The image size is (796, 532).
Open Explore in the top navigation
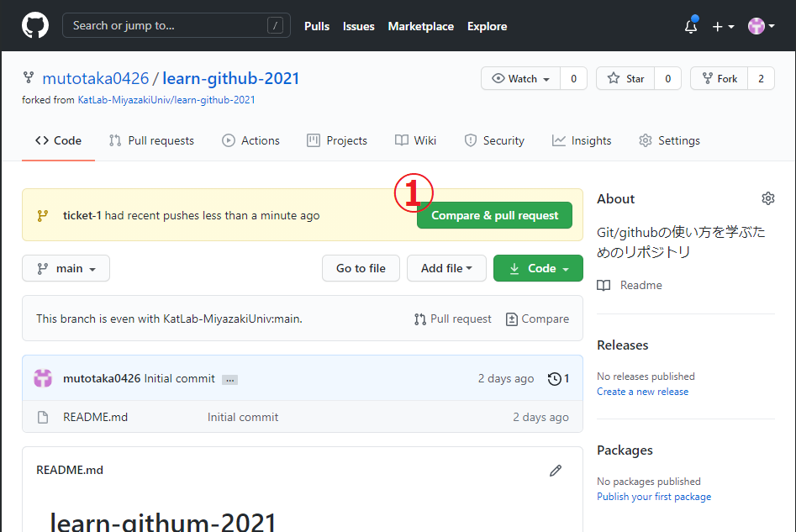click(487, 26)
